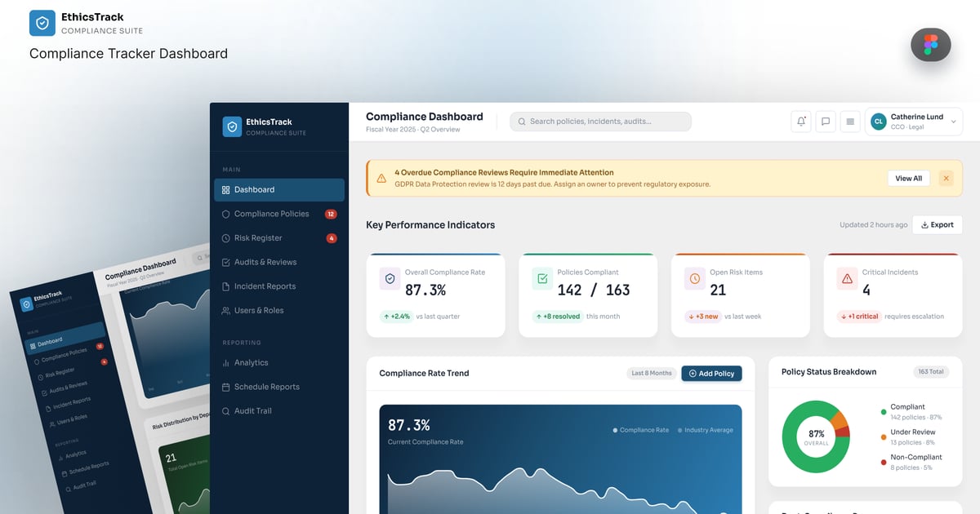Image resolution: width=980 pixels, height=514 pixels.
Task: Click the CL avatar circle
Action: (879, 122)
